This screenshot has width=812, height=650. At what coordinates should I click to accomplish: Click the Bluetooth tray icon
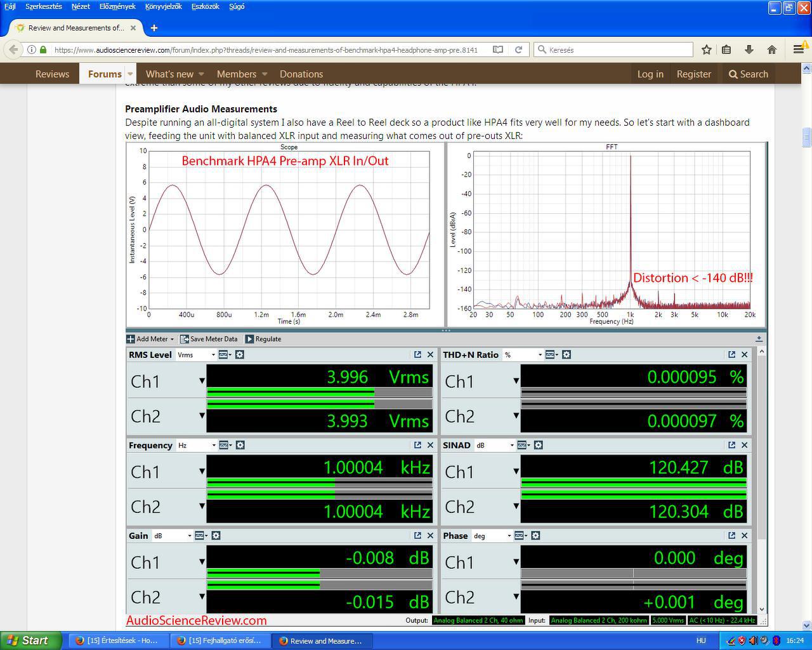[x=775, y=640]
